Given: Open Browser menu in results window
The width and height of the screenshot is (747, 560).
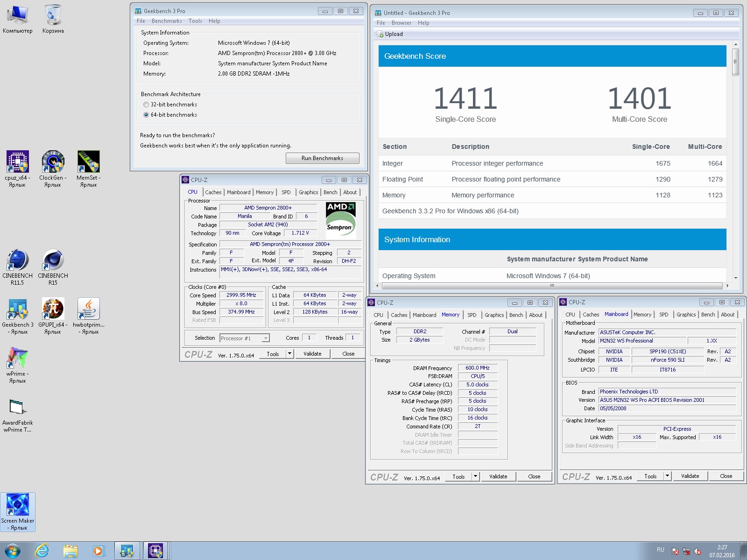Looking at the screenshot, I should (x=402, y=23).
